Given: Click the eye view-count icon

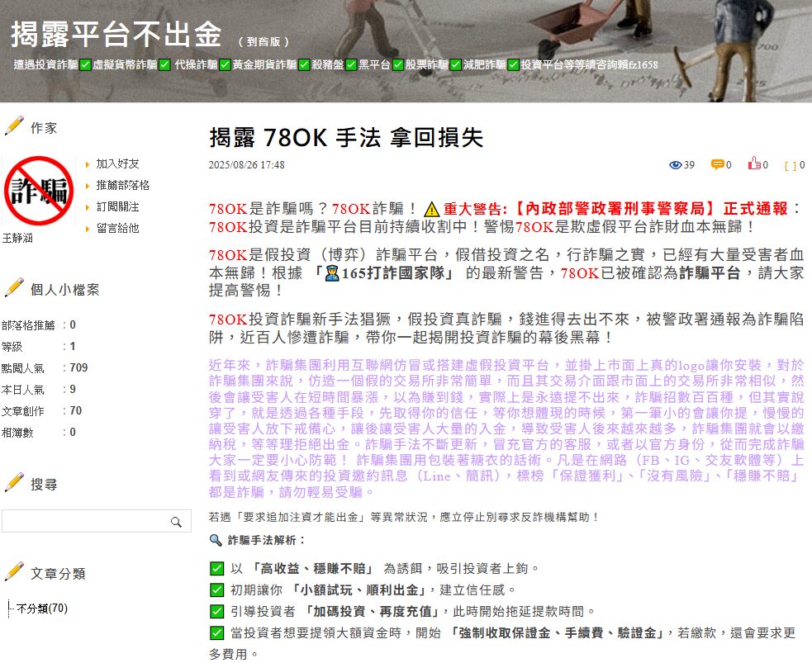Looking at the screenshot, I should coord(676,165).
